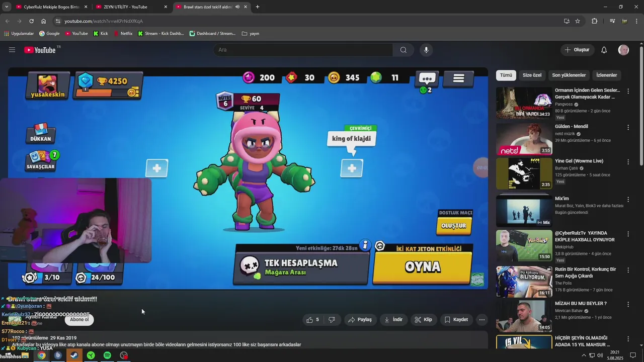The image size is (644, 362).
Task: Reload the page
Action: point(31,21)
